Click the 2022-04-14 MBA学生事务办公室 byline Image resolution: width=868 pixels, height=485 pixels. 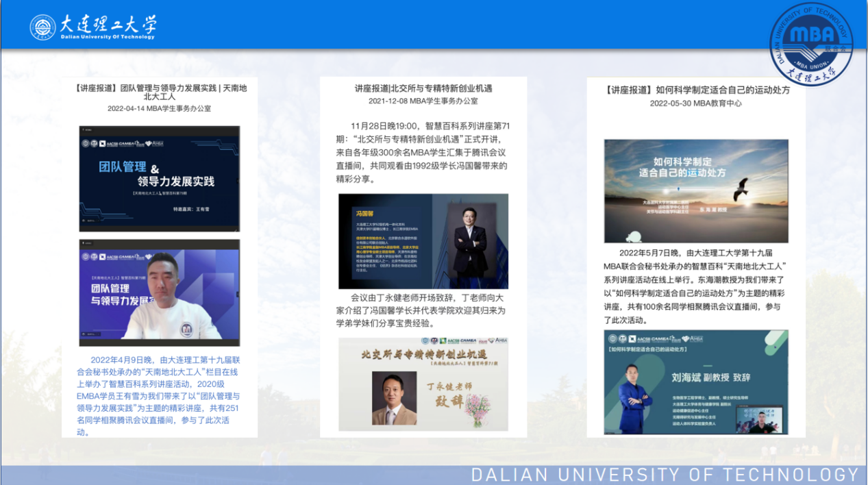(x=159, y=108)
